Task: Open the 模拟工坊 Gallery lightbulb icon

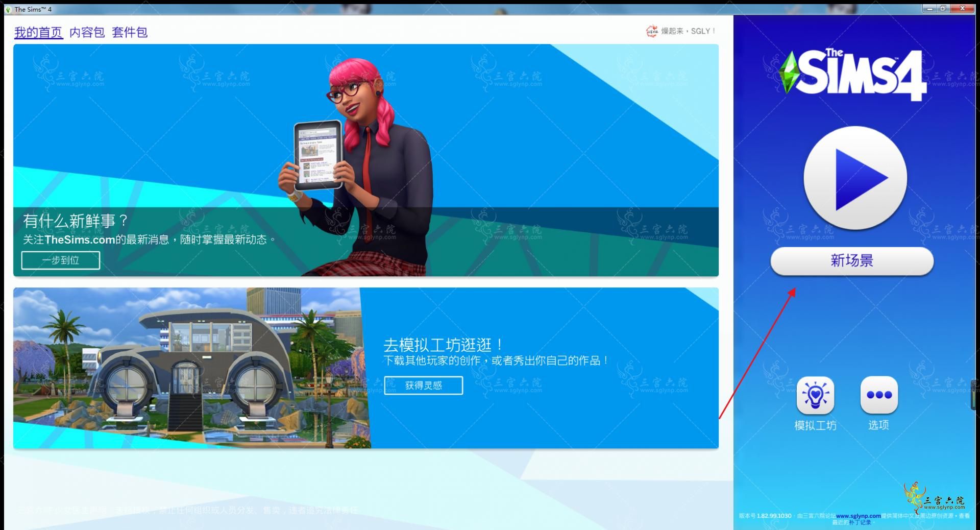Action: pyautogui.click(x=815, y=395)
